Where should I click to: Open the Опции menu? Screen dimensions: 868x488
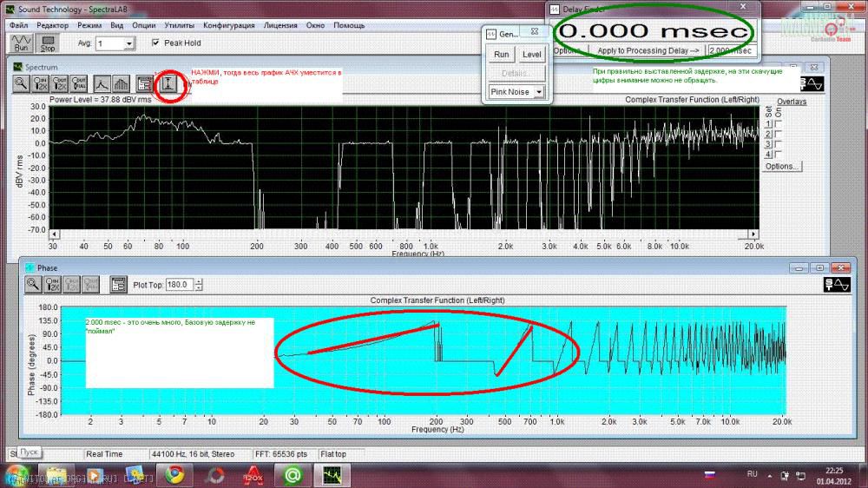[144, 25]
